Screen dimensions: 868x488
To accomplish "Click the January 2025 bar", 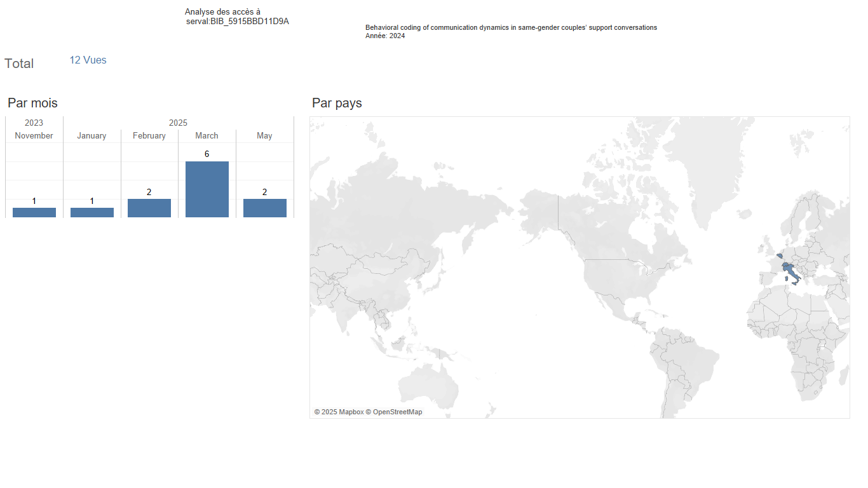I will (92, 212).
